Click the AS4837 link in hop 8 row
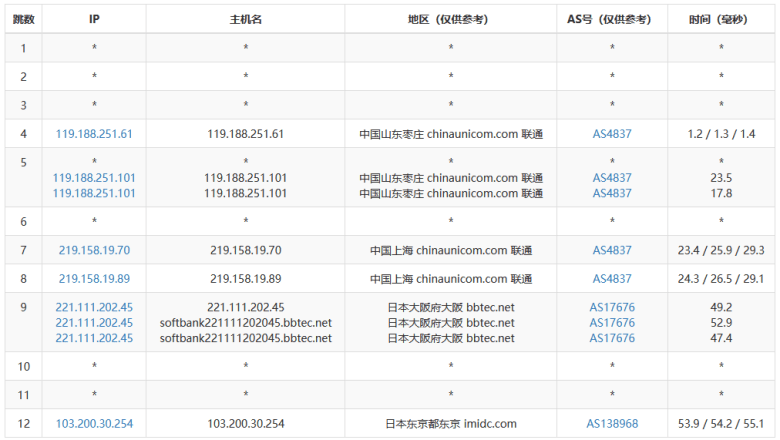The width and height of the screenshot is (780, 440). (x=612, y=279)
